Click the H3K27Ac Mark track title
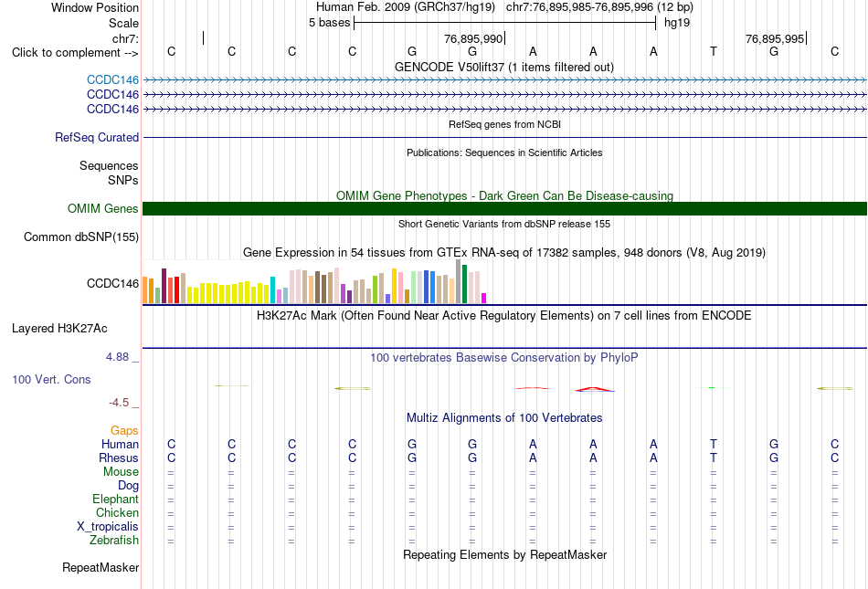Viewport: 868px width, 589px height. [504, 316]
